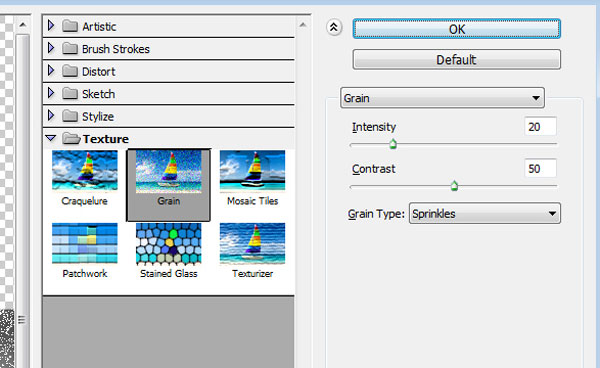Click the Intensity slider handle

point(393,144)
